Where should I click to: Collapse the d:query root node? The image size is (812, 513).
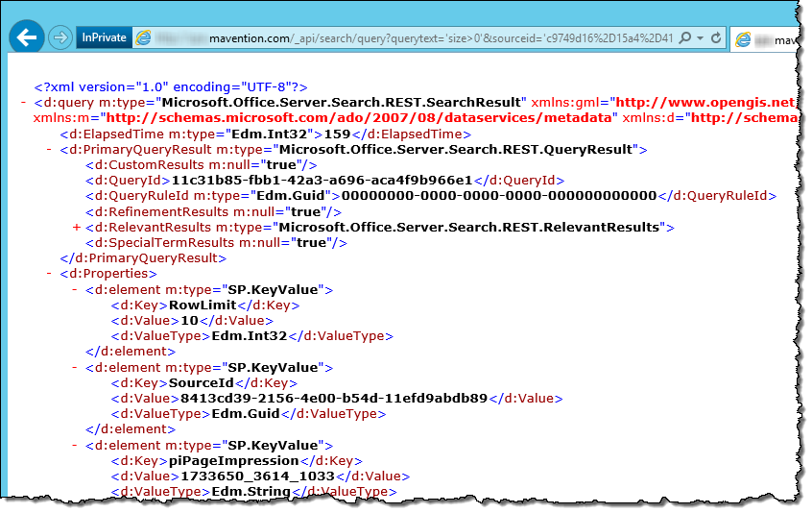click(23, 103)
